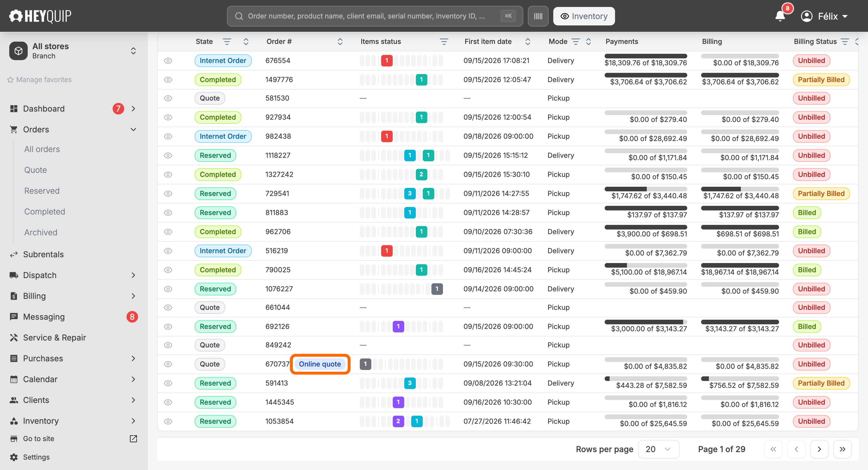Image resolution: width=868 pixels, height=470 pixels.
Task: Click the Internet Order badge for 676554
Action: click(223, 61)
